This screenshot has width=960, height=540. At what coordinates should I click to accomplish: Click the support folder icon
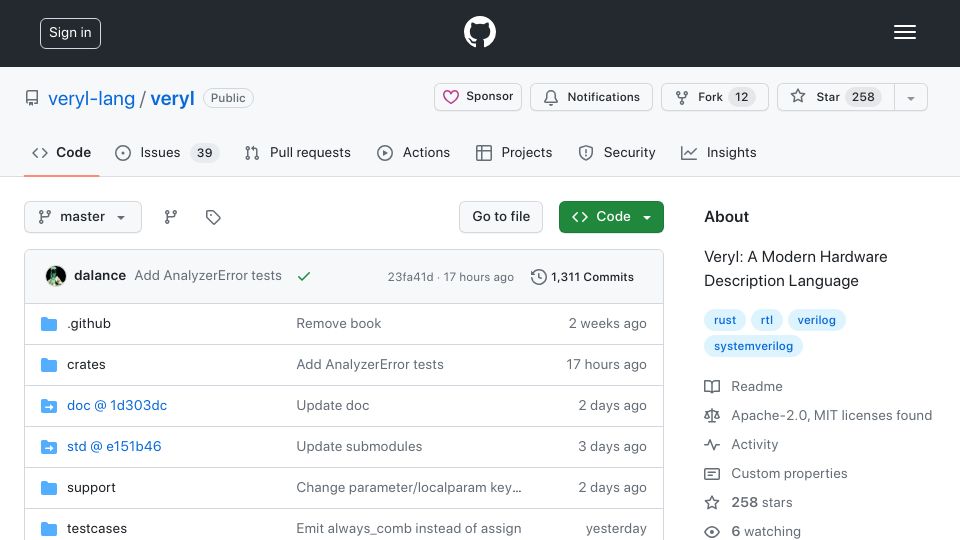[49, 487]
